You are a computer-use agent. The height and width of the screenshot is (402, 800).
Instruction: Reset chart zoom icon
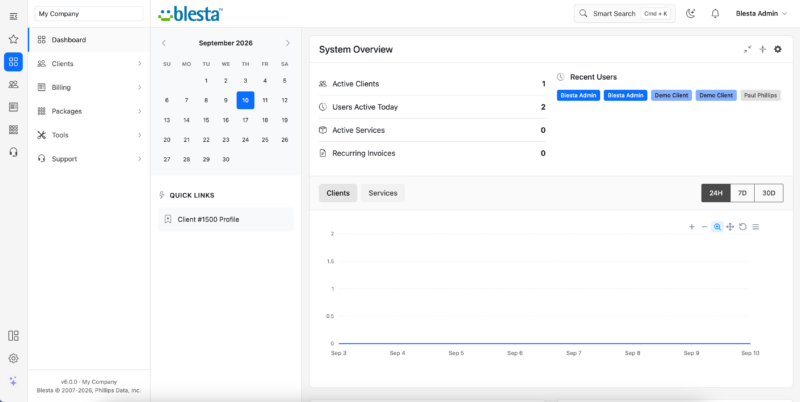(743, 227)
